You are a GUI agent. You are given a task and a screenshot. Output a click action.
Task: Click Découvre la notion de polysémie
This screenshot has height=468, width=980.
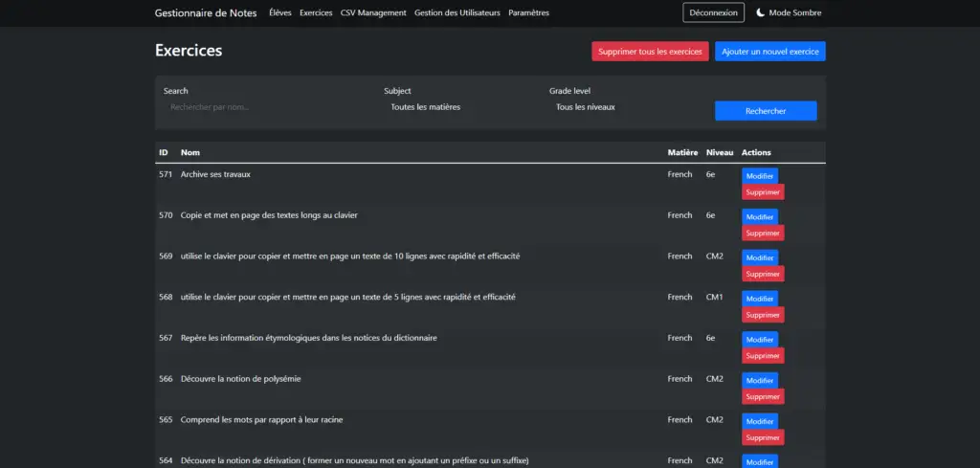click(240, 379)
